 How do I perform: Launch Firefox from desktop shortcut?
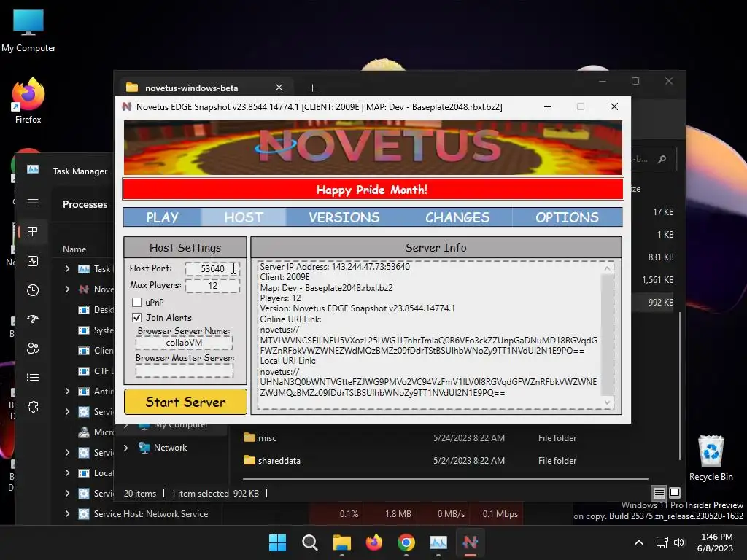tap(28, 101)
